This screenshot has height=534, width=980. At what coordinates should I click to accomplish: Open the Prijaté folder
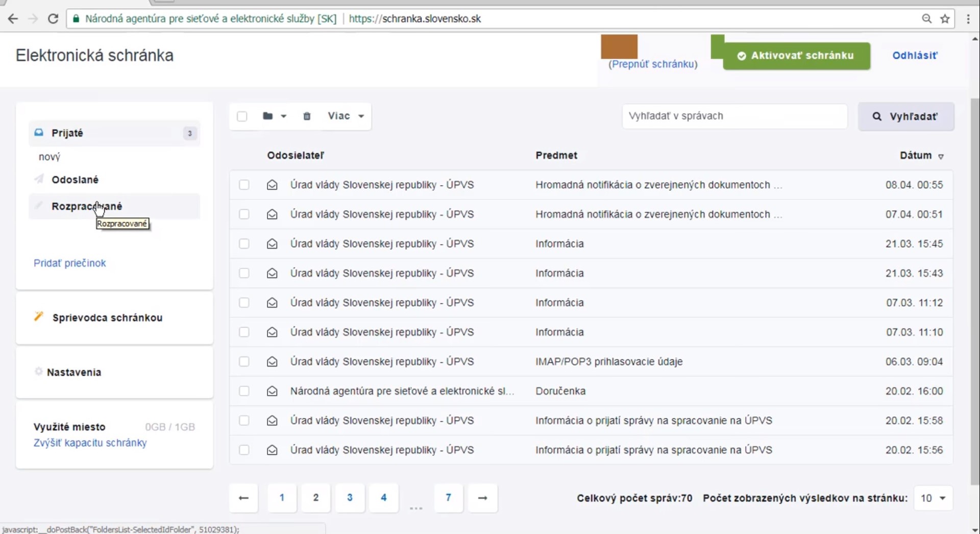[x=114, y=133]
